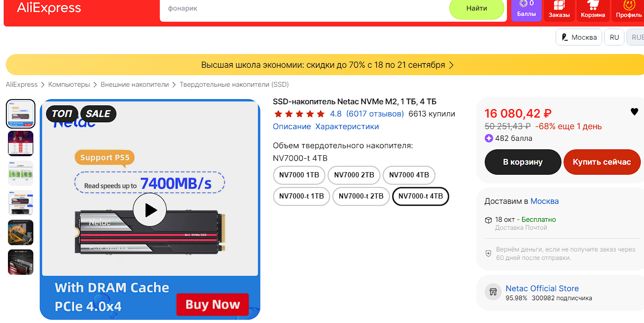Image resolution: width=644 pixels, height=323 pixels.
Task: Choose the NV7000 4TB variant
Action: pyautogui.click(x=409, y=175)
